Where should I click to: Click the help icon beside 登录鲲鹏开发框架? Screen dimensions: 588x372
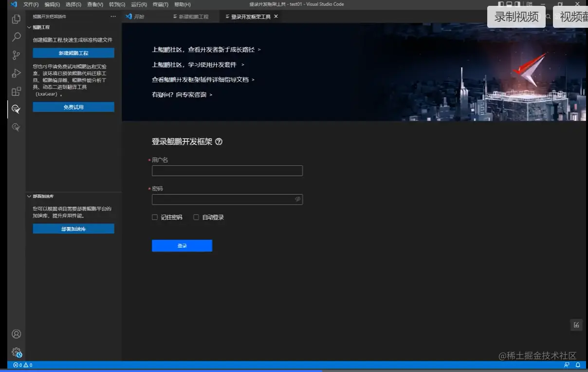point(219,142)
